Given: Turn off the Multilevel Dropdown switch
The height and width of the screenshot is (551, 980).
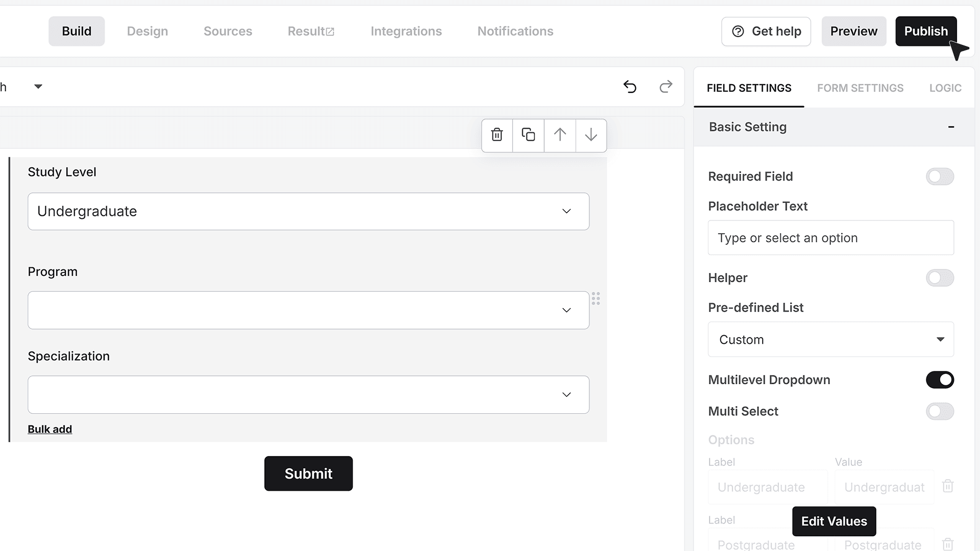Looking at the screenshot, I should click(940, 380).
